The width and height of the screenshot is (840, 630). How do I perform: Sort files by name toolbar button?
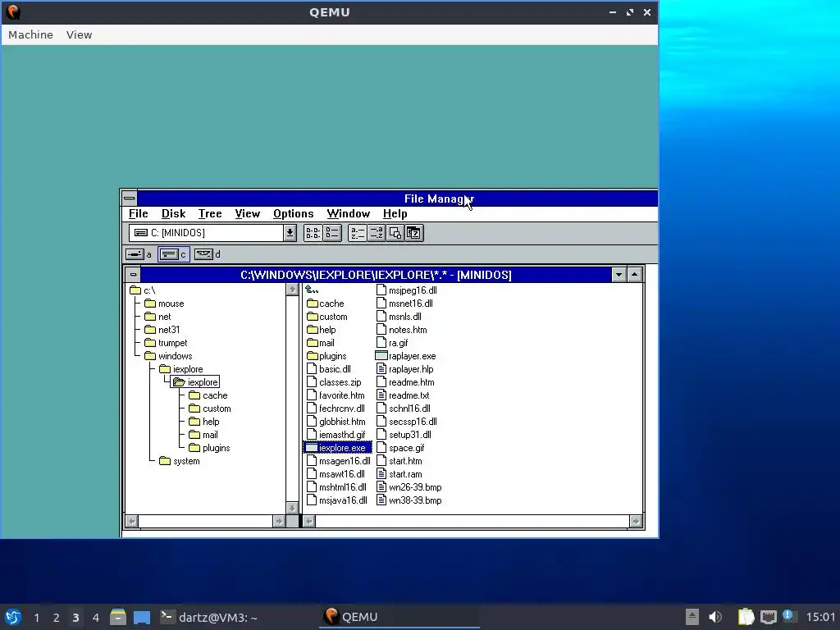(x=358, y=233)
